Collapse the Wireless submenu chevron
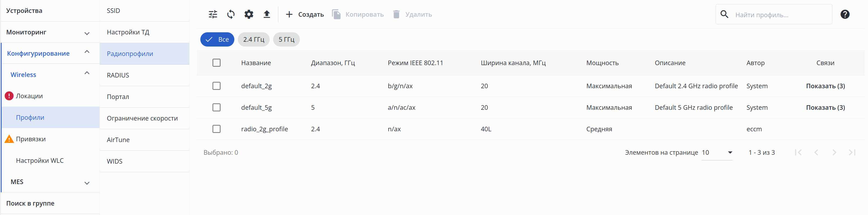Image resolution: width=868 pixels, height=215 pixels. (x=87, y=73)
